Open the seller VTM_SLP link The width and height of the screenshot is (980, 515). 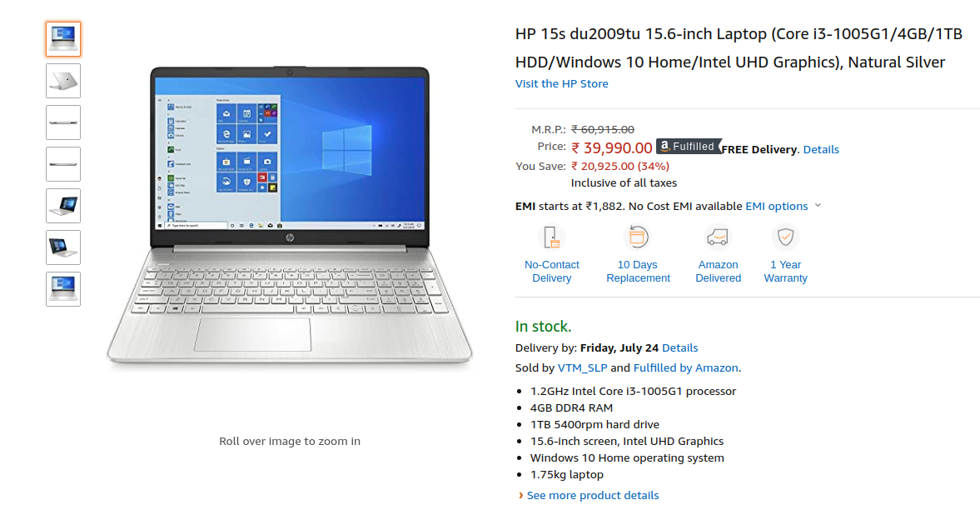pyautogui.click(x=582, y=367)
